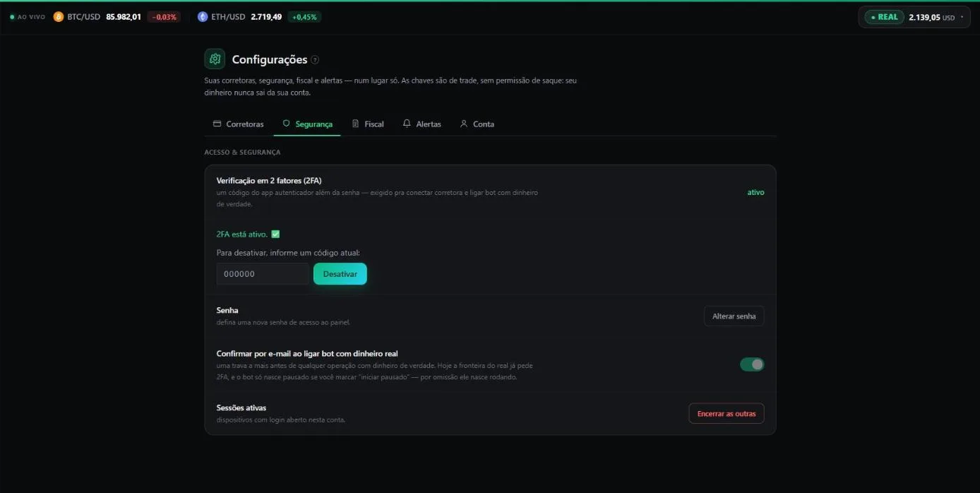The width and height of the screenshot is (980, 493).
Task: Click the REAL account mode badge
Action: (x=884, y=17)
